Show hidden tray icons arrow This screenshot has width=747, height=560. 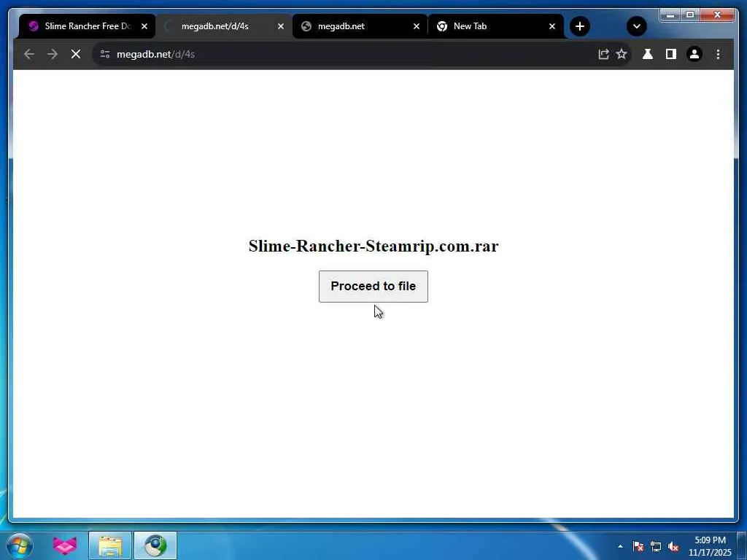point(620,546)
